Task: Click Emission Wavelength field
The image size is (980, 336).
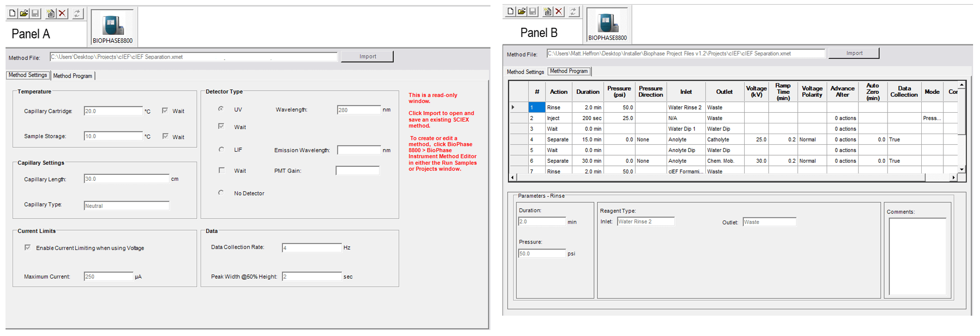Action: pyautogui.click(x=359, y=150)
